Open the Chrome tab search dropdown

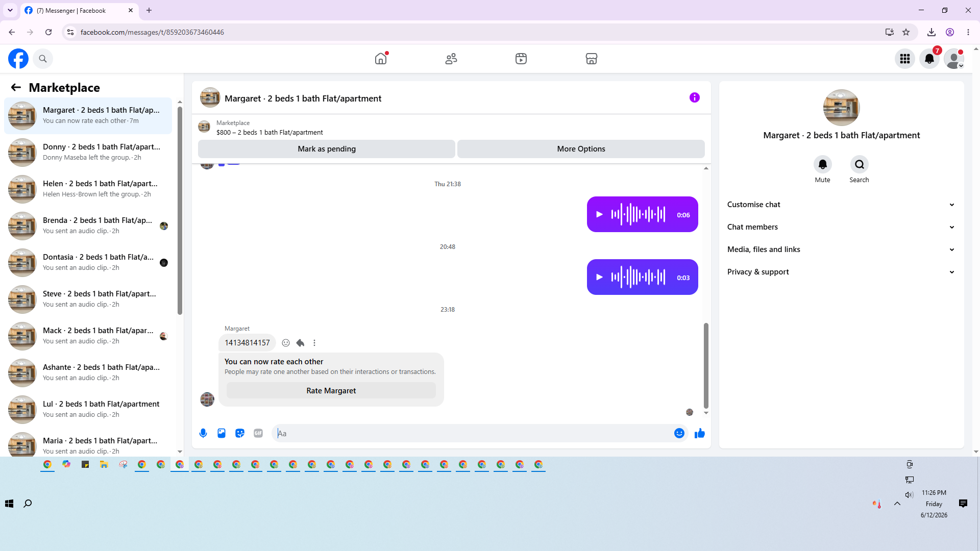[10, 10]
